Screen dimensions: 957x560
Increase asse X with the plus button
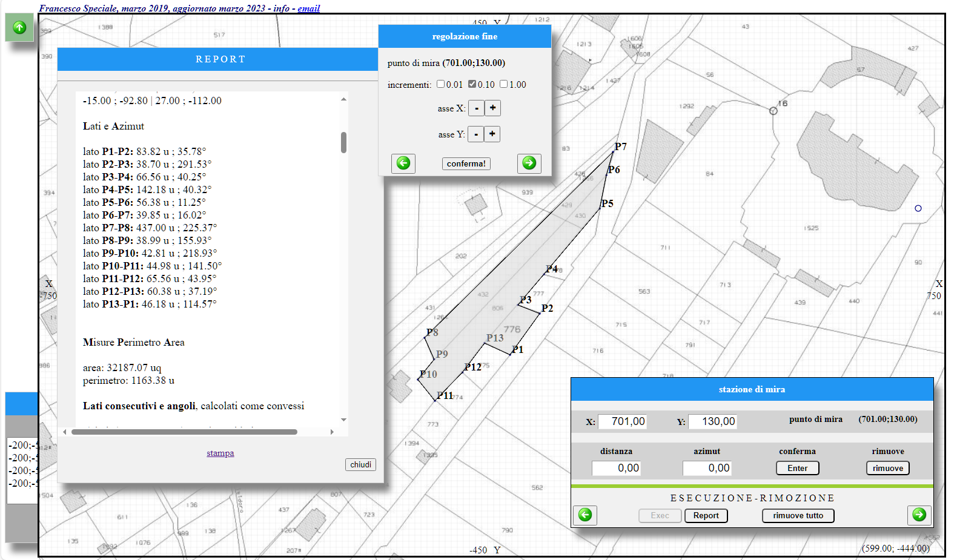492,108
